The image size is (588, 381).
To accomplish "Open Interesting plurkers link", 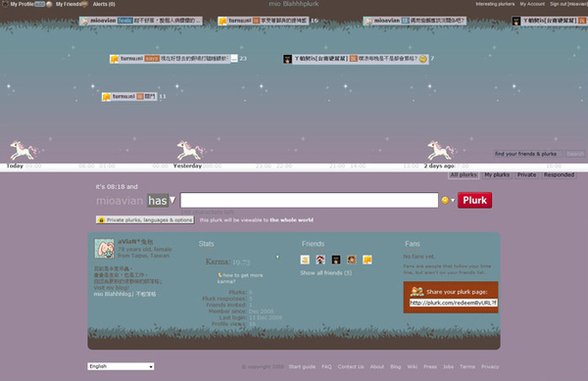I will 495,4.
